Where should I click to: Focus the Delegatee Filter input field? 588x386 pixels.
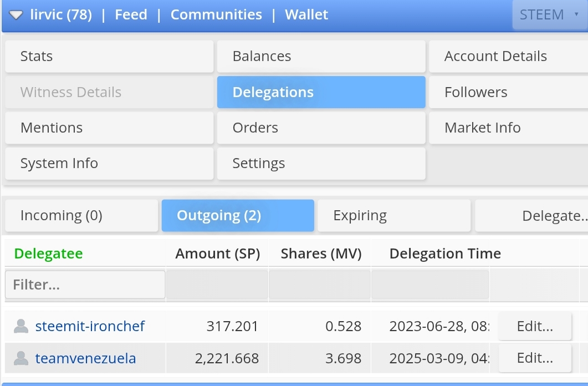coord(85,285)
